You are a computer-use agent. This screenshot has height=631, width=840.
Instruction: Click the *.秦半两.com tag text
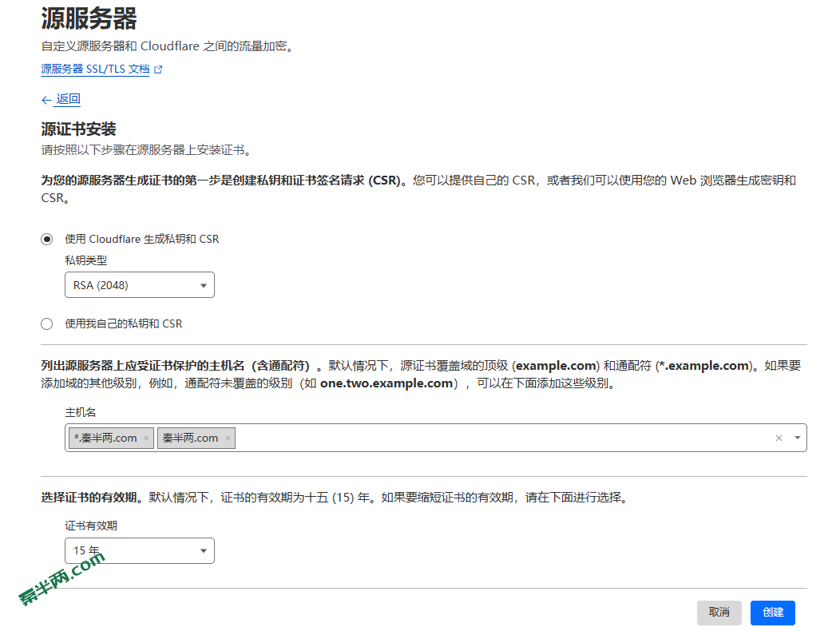[105, 438]
